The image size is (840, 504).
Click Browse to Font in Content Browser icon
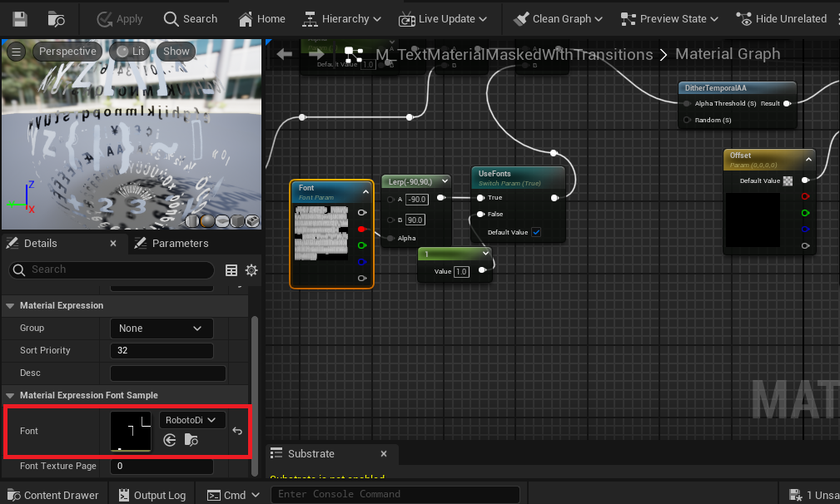point(191,440)
